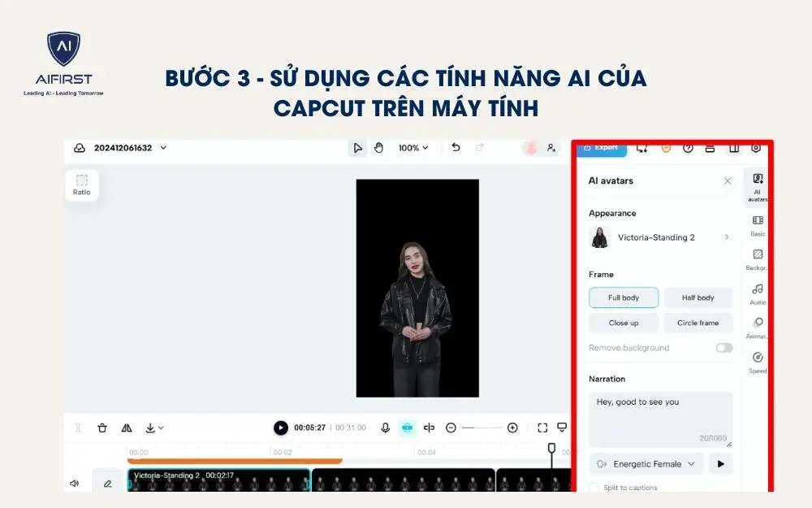Open the Background sidebar tab
The width and height of the screenshot is (812, 508).
pyautogui.click(x=758, y=260)
